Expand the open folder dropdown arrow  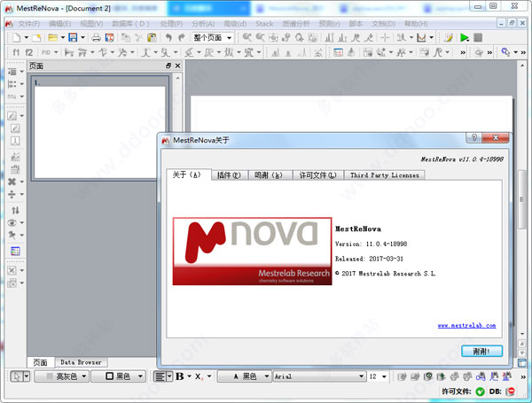[x=62, y=37]
